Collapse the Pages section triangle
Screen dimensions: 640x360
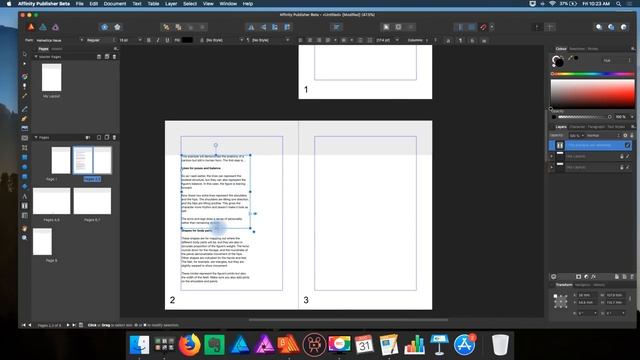pos(36,138)
